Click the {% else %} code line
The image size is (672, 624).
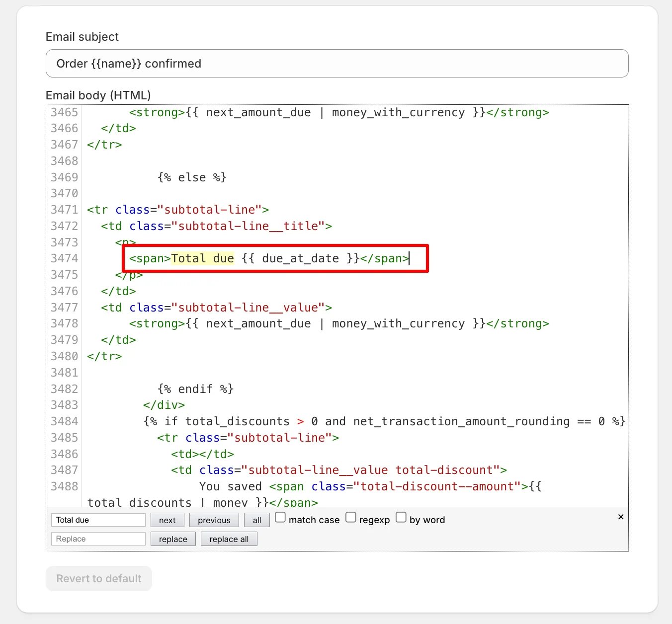(x=192, y=177)
